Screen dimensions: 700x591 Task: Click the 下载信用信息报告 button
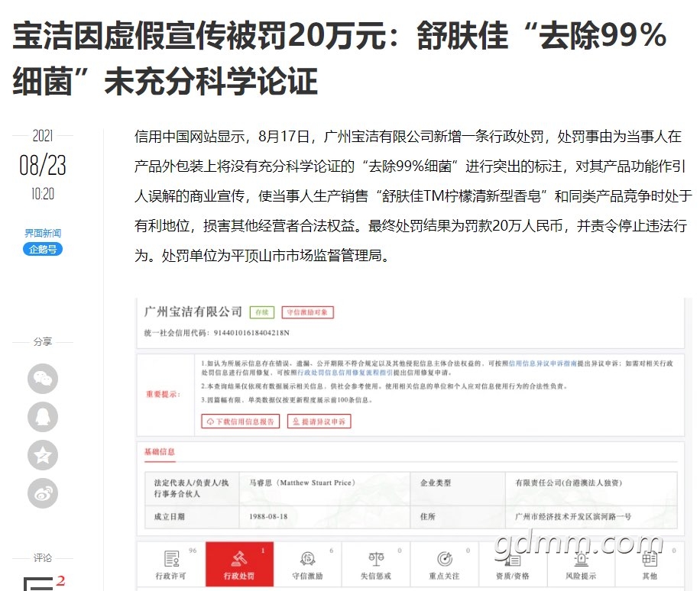[241, 421]
